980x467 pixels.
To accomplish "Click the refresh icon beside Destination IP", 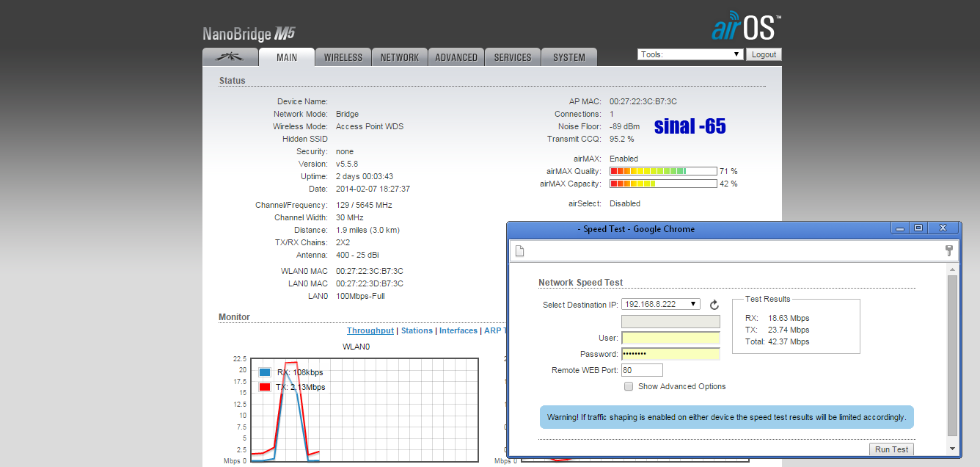I will [x=714, y=305].
